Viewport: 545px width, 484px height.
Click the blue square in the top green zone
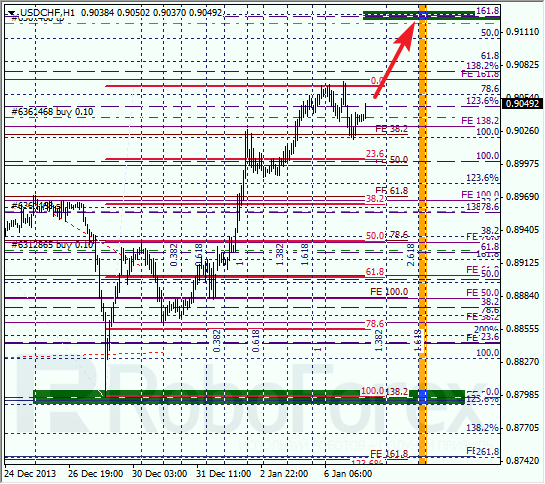tap(423, 15)
